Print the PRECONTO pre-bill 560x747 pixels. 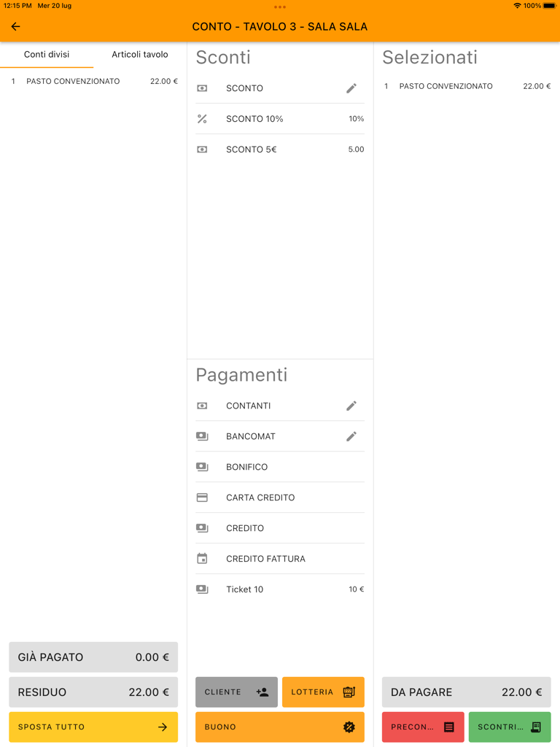click(x=423, y=727)
